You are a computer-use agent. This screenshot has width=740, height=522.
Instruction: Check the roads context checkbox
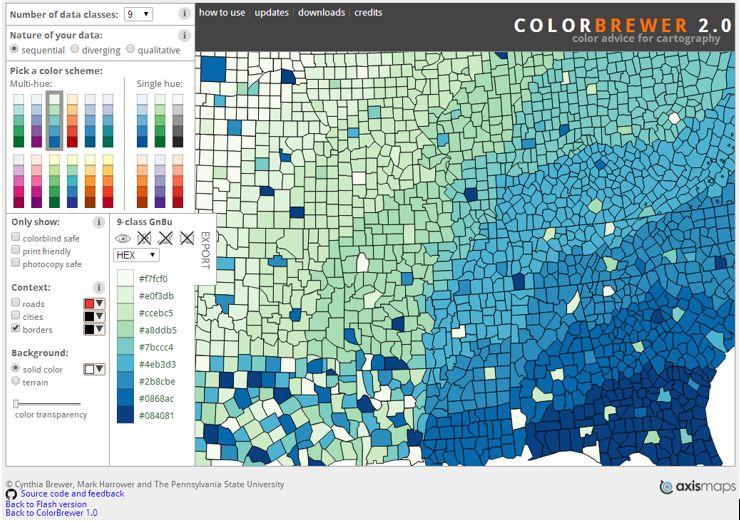pos(16,302)
